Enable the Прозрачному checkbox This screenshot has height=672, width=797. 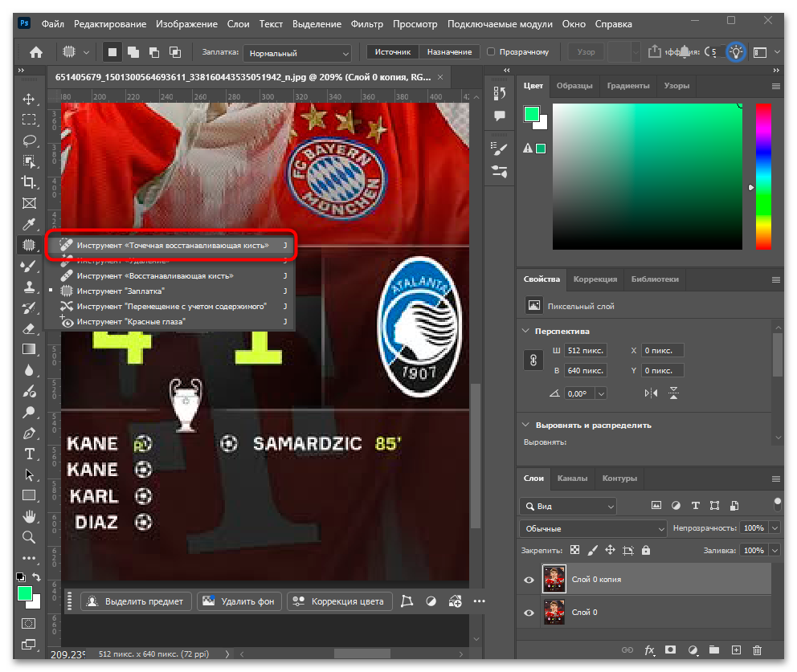point(491,52)
